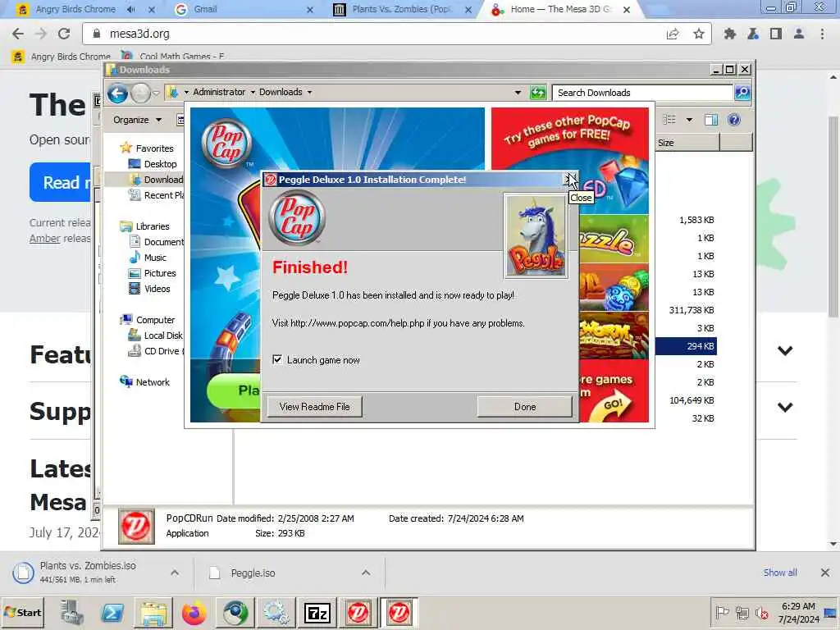Expand the Downloads breadcrumb dropdown arrow

309,92
